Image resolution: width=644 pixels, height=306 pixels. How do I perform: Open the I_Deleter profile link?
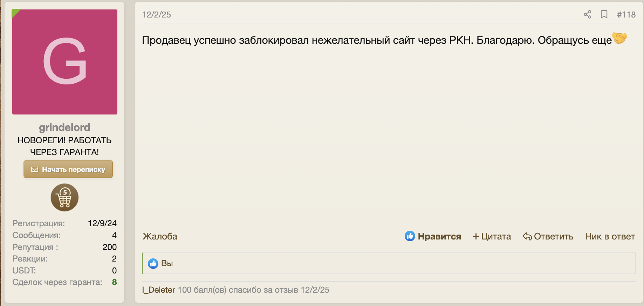coord(158,290)
